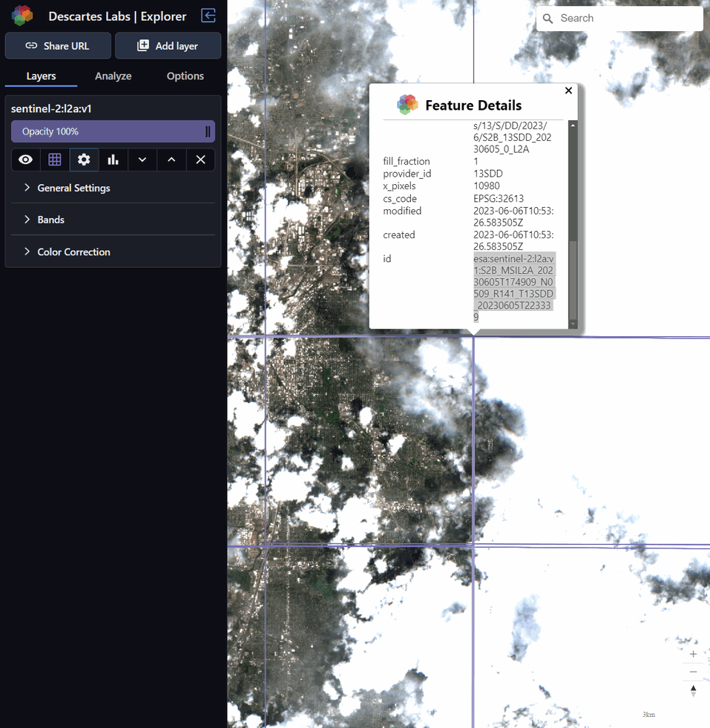Remove the sentinel-2 layer with X icon
The image size is (710, 728).
pos(200,160)
